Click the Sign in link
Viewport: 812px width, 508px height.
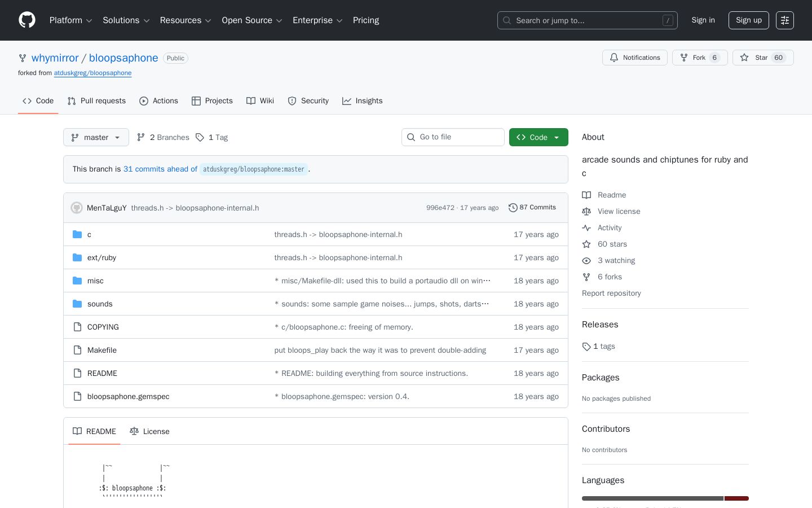703,20
